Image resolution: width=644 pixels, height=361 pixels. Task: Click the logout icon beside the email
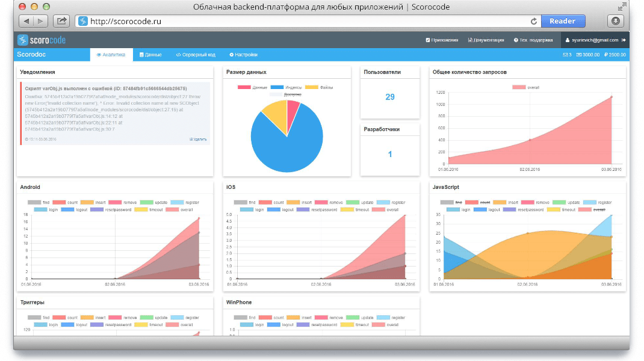click(624, 40)
